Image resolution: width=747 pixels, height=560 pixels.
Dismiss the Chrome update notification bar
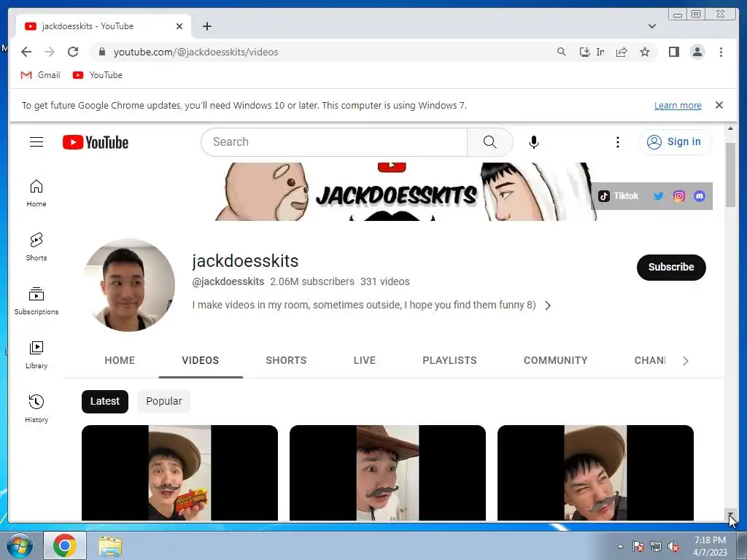pyautogui.click(x=719, y=105)
